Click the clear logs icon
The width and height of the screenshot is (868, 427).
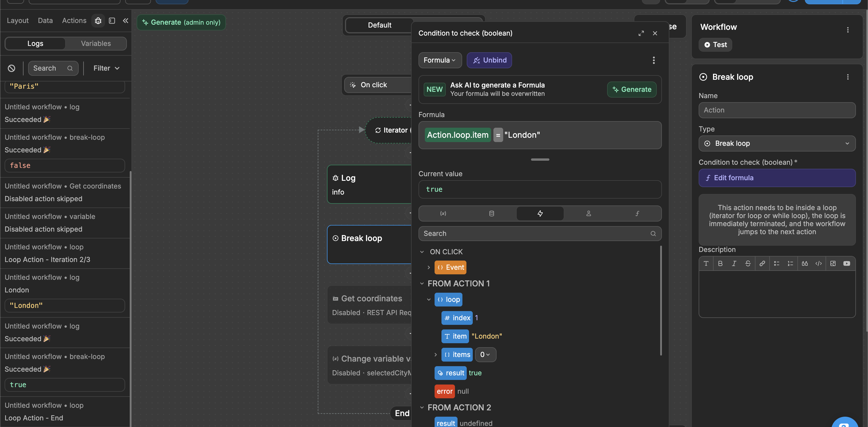[11, 68]
